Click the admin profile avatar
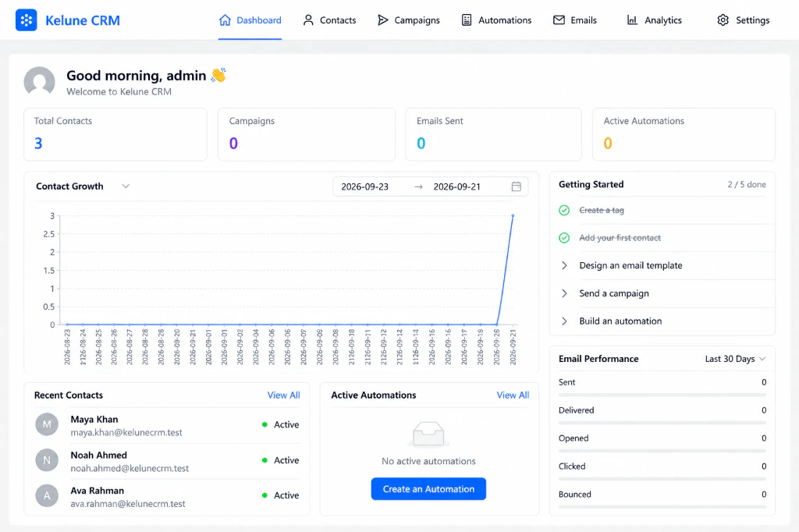This screenshot has height=532, width=799. 39,82
